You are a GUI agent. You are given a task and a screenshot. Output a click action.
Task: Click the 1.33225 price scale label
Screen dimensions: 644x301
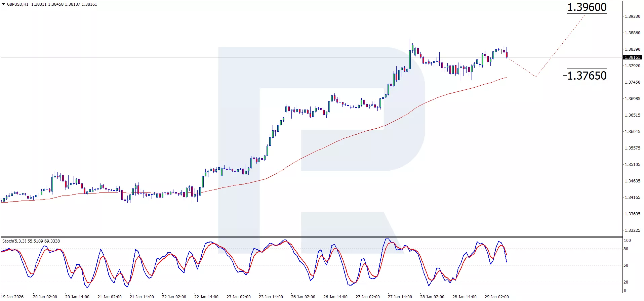click(x=632, y=230)
